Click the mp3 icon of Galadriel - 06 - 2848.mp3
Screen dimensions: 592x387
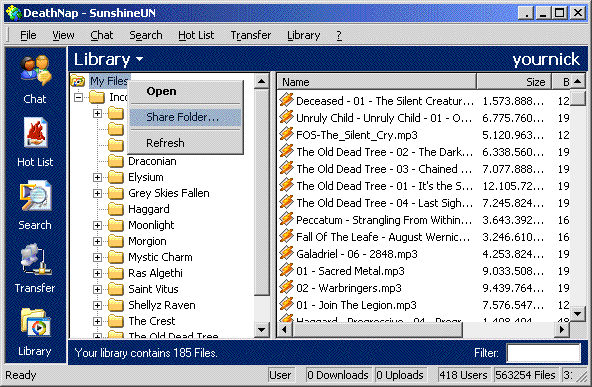point(287,253)
